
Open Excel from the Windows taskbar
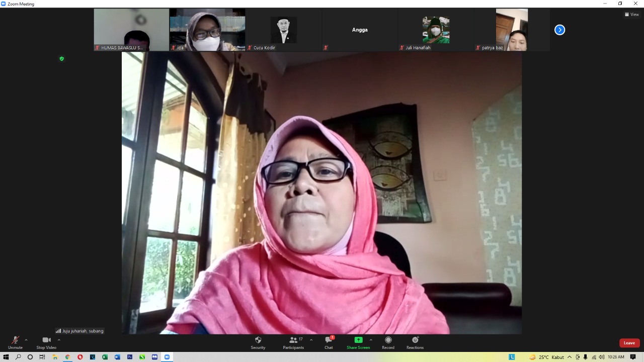pos(105,357)
